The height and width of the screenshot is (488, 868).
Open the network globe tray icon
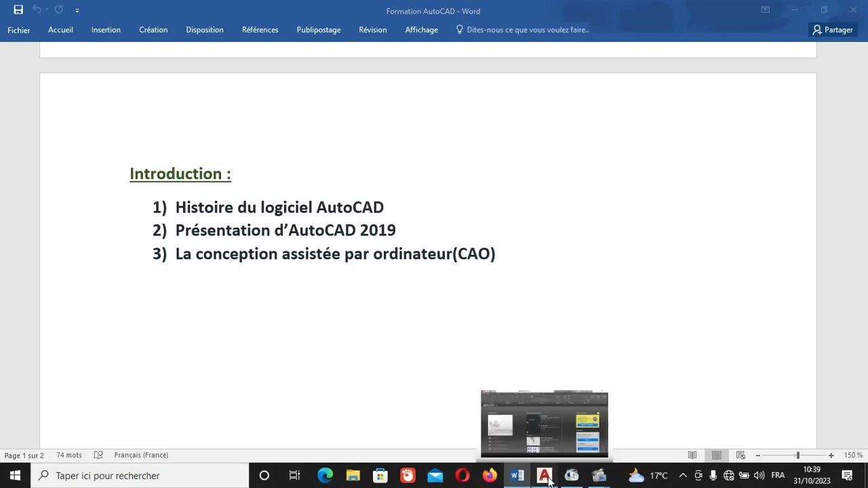[x=729, y=476]
